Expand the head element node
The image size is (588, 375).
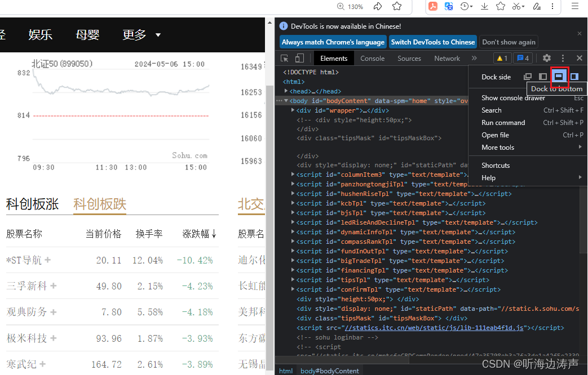(286, 91)
